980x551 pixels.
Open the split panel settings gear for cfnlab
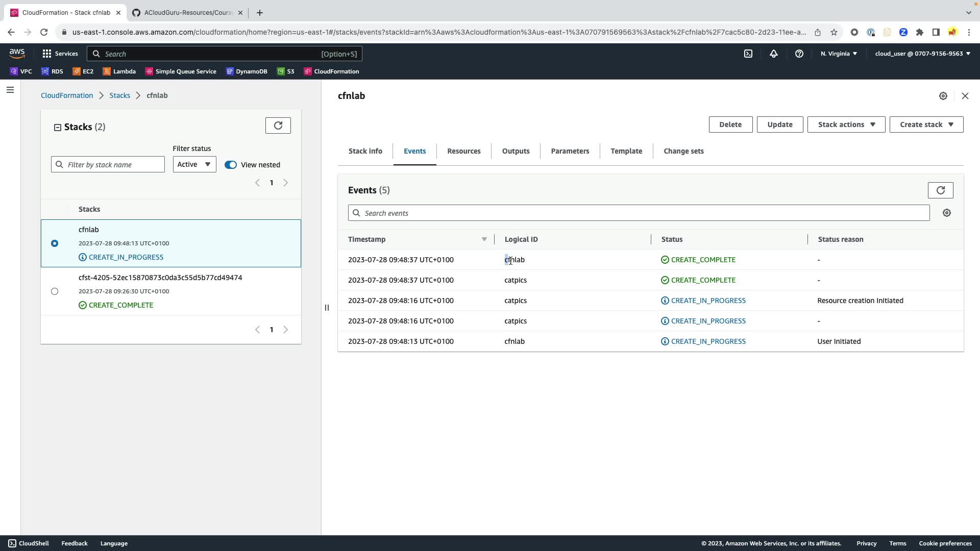tap(943, 96)
